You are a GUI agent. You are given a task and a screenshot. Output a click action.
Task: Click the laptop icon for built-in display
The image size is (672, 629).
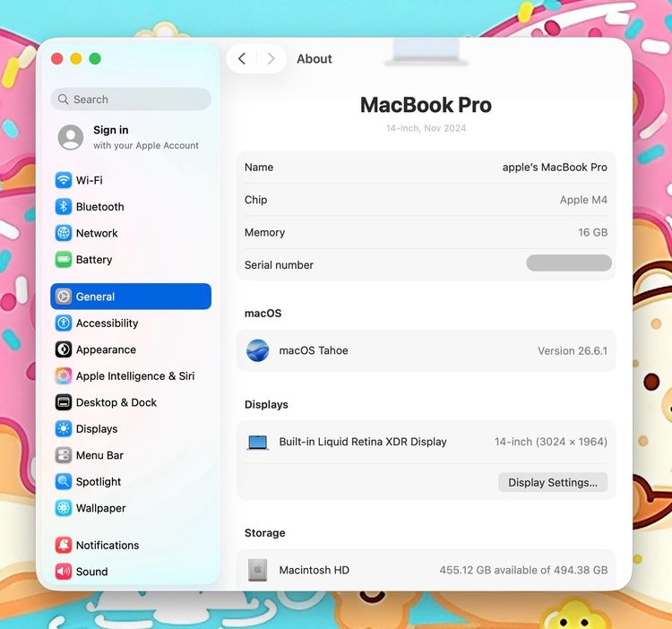(257, 443)
